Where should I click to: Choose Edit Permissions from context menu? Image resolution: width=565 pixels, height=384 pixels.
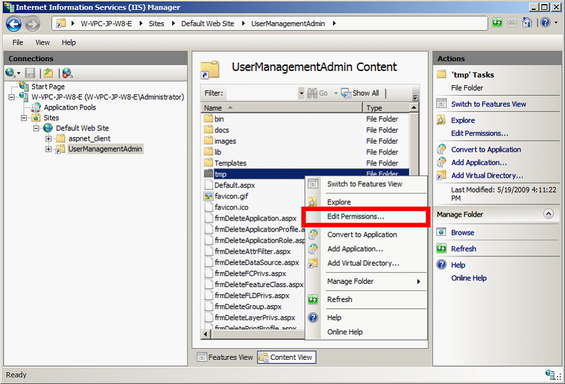366,216
